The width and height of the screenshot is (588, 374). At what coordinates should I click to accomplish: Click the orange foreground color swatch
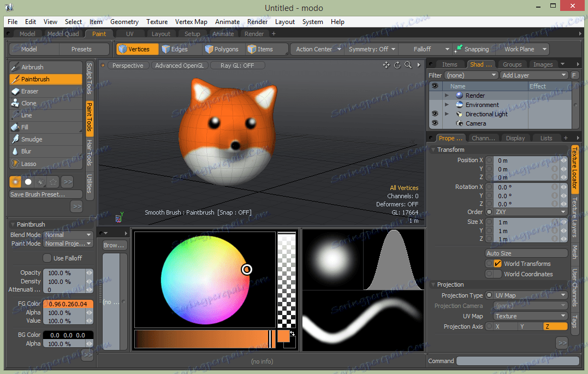coord(283,336)
